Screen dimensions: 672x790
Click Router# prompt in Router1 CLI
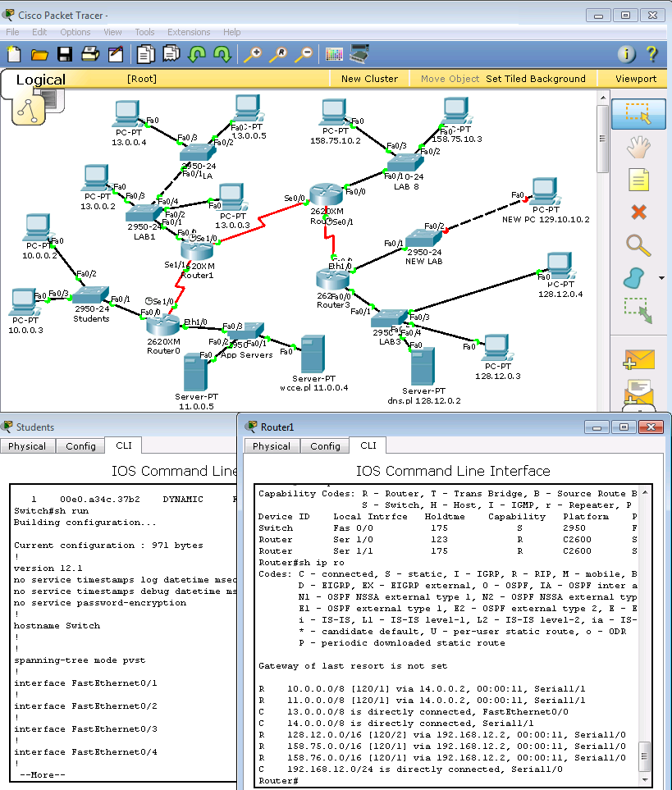[279, 780]
